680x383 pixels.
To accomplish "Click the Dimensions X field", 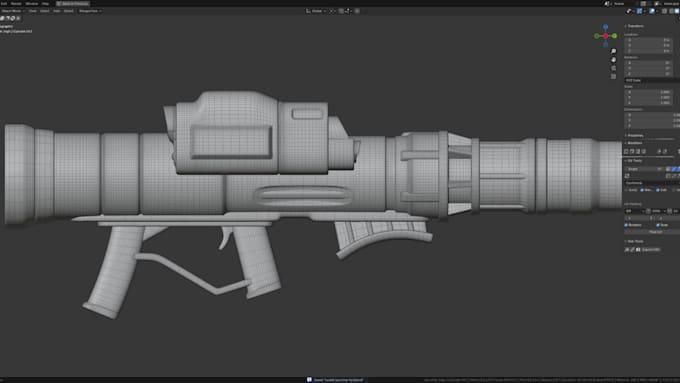I will 652,115.
